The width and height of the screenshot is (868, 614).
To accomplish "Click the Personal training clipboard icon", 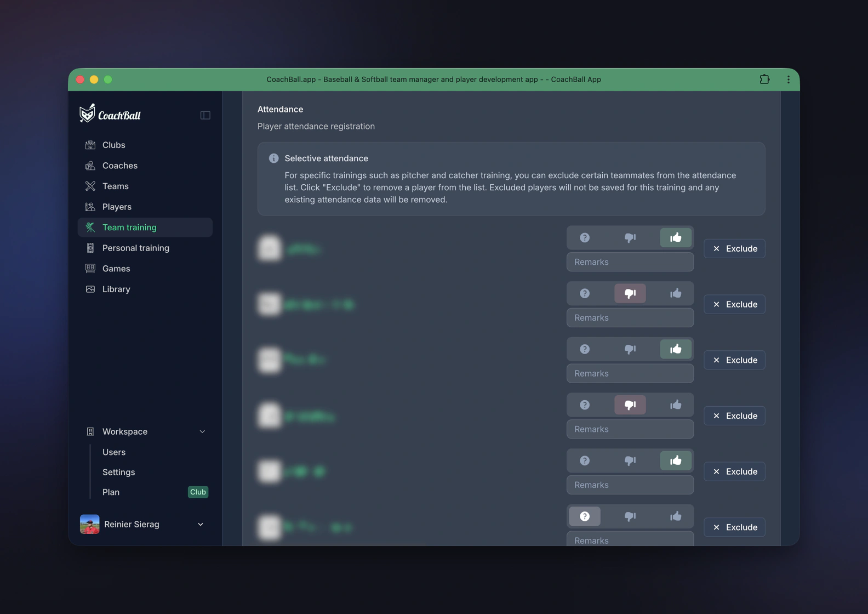I will coord(90,248).
